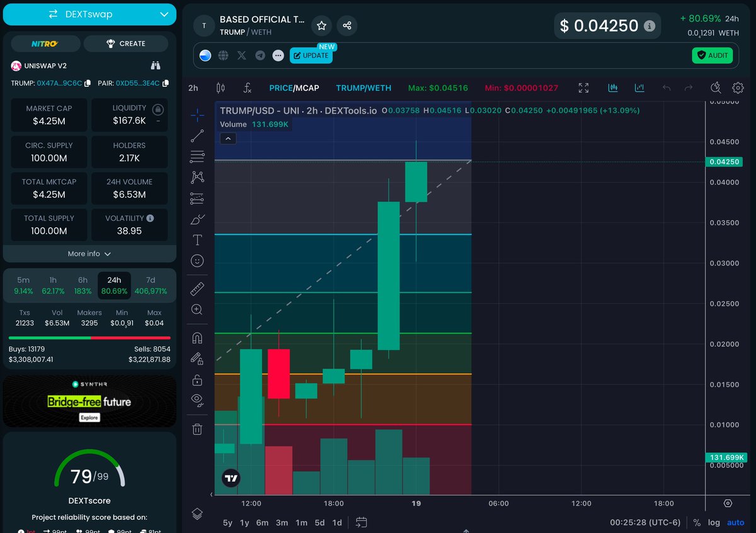
Task: Select the 7d change tab
Action: click(x=150, y=285)
